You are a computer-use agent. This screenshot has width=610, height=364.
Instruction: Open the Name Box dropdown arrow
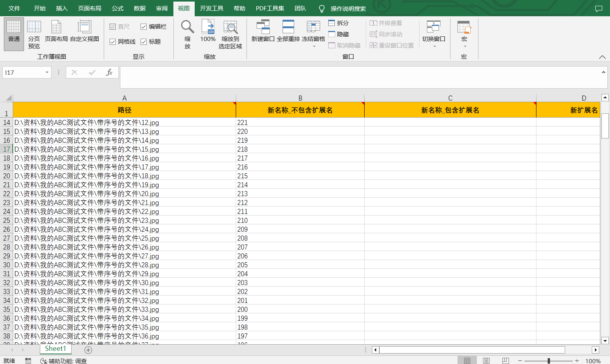[47, 72]
